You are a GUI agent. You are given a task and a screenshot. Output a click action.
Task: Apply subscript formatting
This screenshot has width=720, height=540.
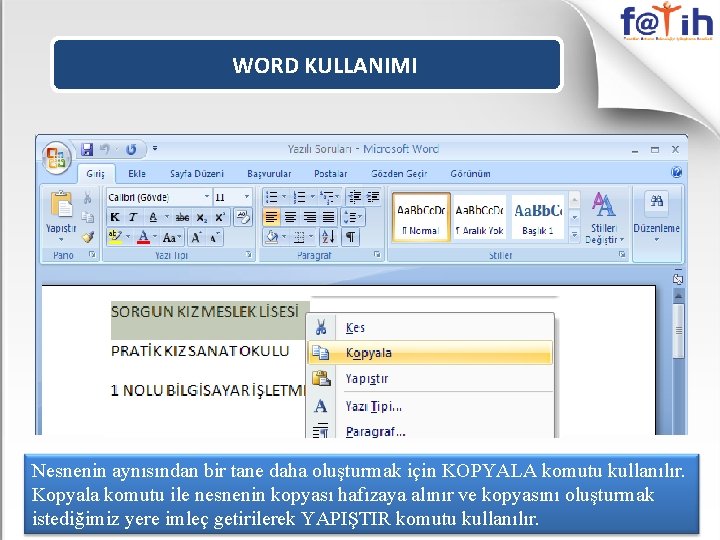[202, 217]
